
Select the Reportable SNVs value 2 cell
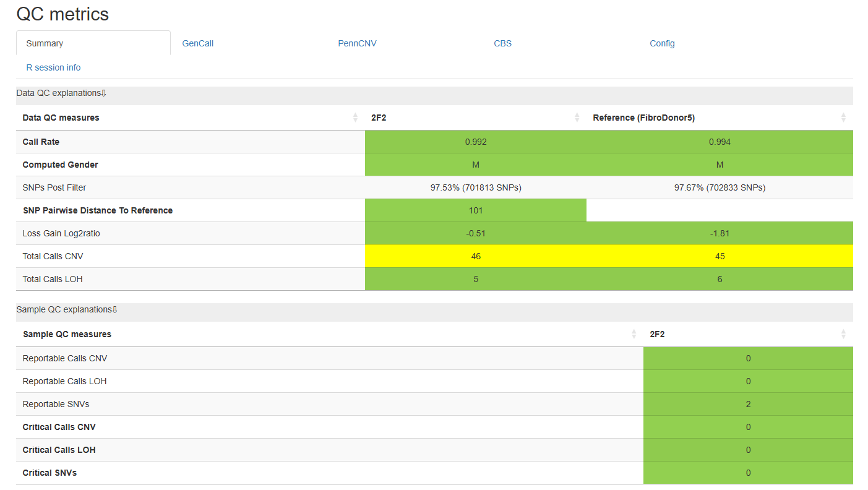(x=748, y=404)
